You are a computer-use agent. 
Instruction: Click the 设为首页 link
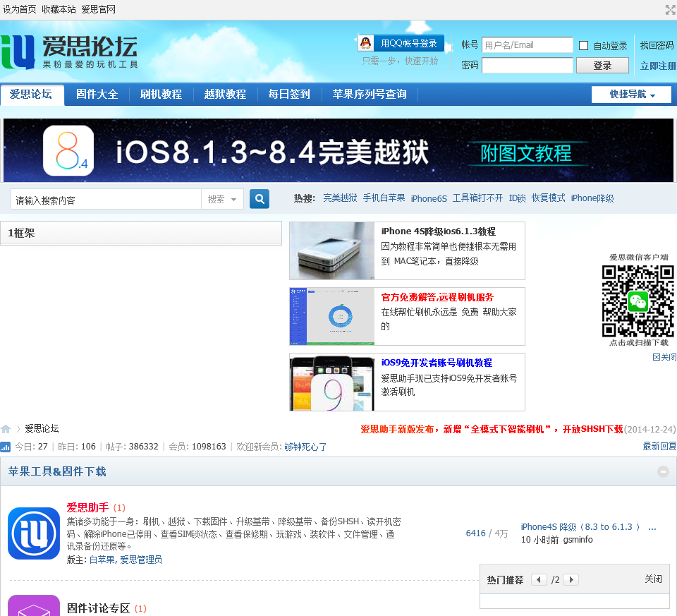pos(20,9)
